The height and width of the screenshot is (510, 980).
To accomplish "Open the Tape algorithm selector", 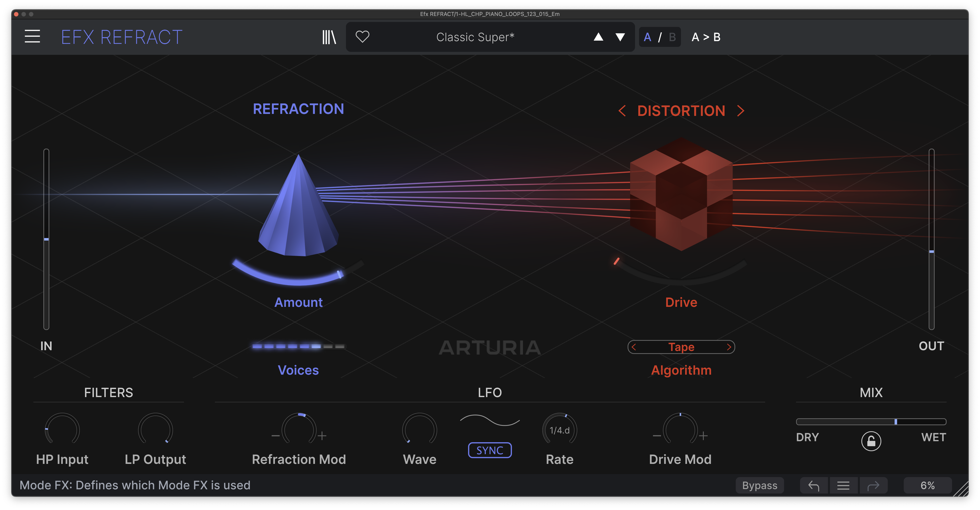I will 681,347.
